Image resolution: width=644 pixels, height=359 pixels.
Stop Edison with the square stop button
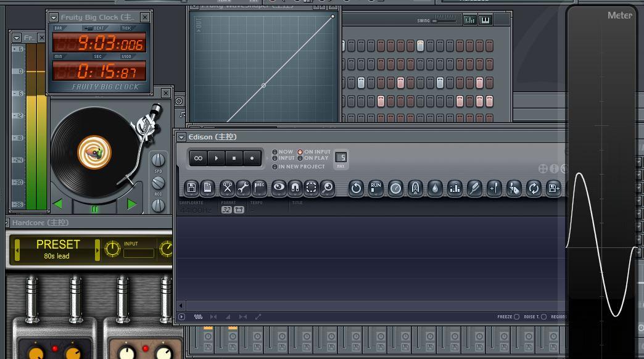pyautogui.click(x=234, y=158)
